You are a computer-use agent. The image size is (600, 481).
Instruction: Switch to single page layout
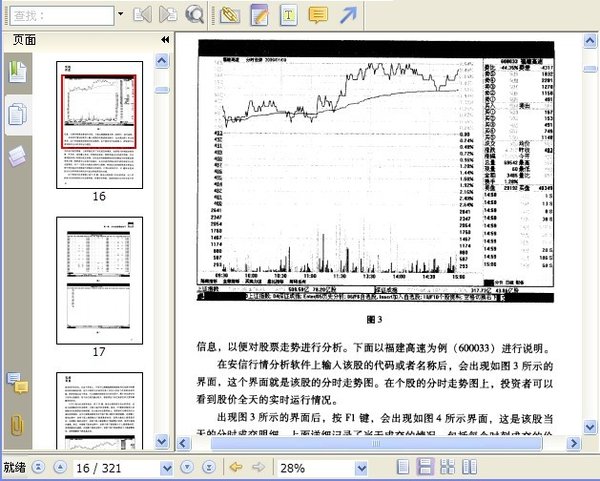(403, 467)
